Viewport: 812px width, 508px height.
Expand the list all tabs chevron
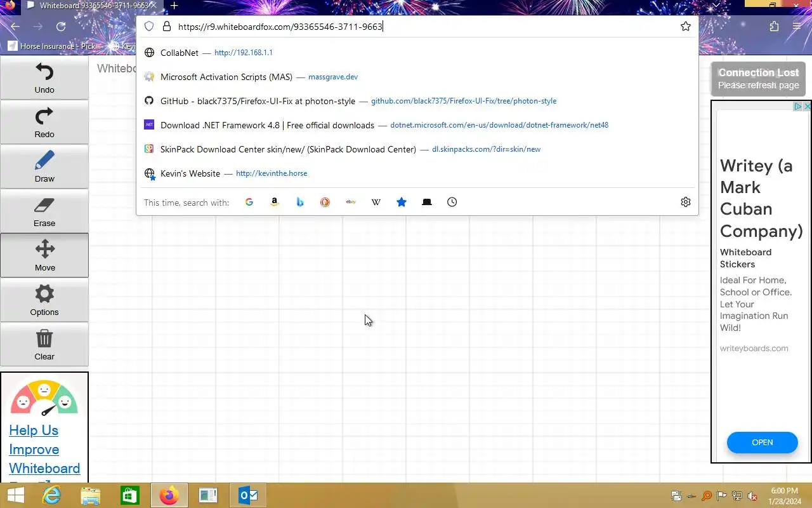point(716,5)
